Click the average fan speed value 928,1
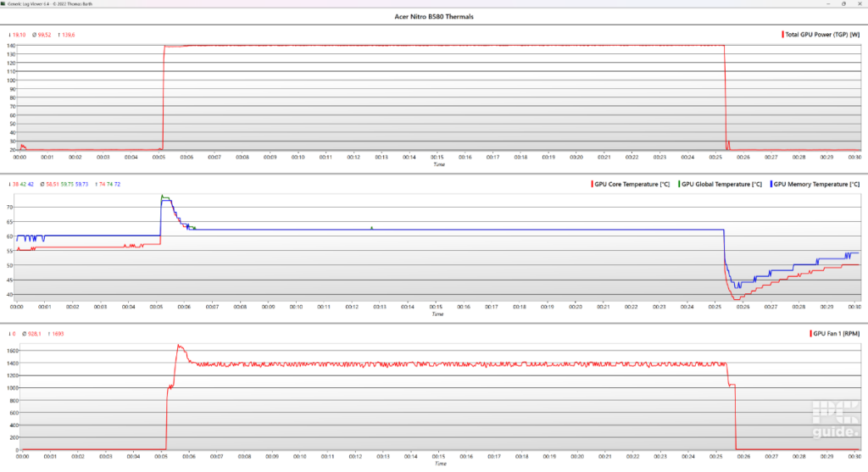 (x=34, y=334)
